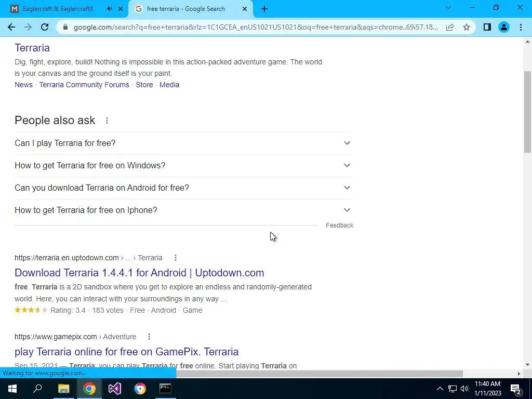Open the Chrome profile avatar
Viewport: 532px width, 399px height.
[504, 27]
